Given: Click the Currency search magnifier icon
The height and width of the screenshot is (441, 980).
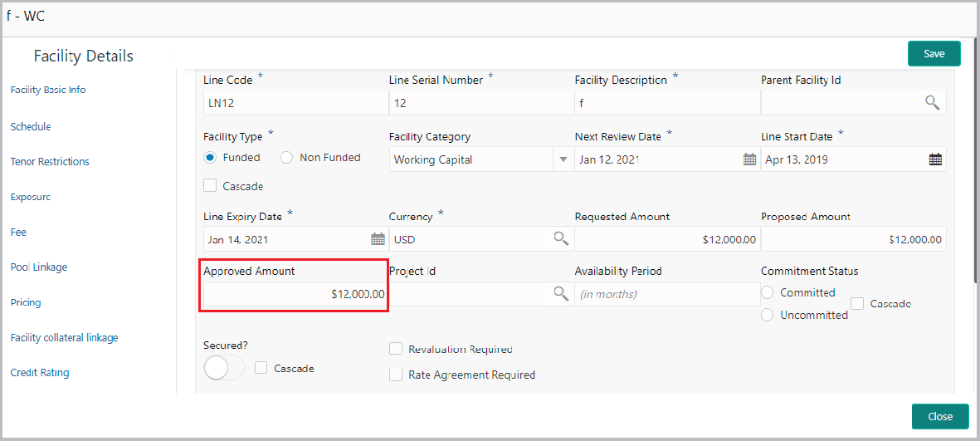Looking at the screenshot, I should 562,239.
